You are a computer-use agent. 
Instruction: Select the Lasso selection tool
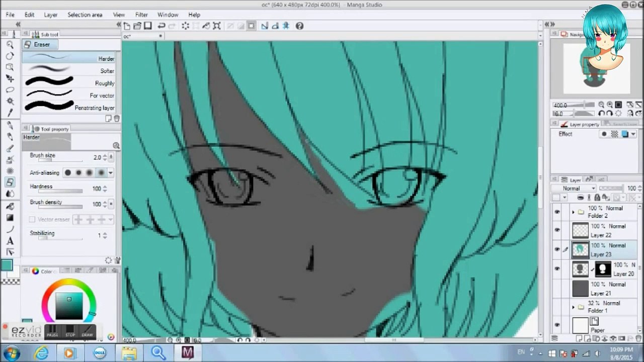[10, 90]
